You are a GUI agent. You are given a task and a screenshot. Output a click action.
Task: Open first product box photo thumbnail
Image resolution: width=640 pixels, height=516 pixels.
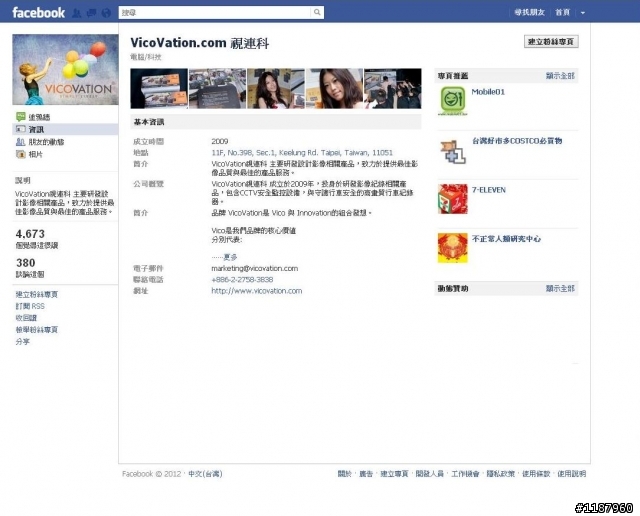click(159, 89)
